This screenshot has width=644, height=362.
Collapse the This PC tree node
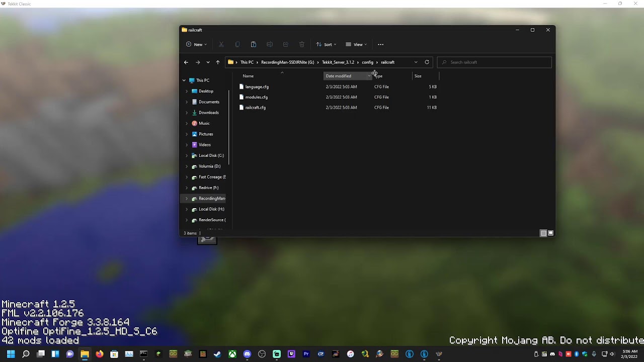coord(184,80)
